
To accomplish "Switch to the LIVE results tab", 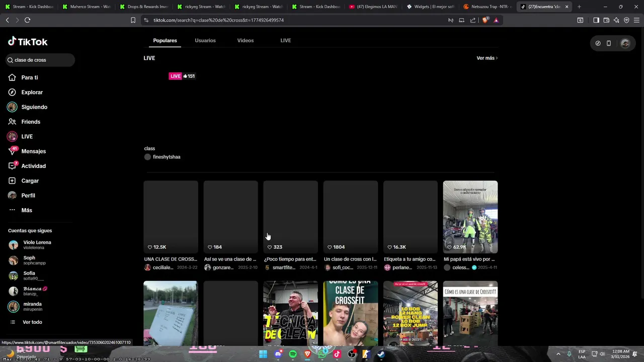I will tap(286, 40).
